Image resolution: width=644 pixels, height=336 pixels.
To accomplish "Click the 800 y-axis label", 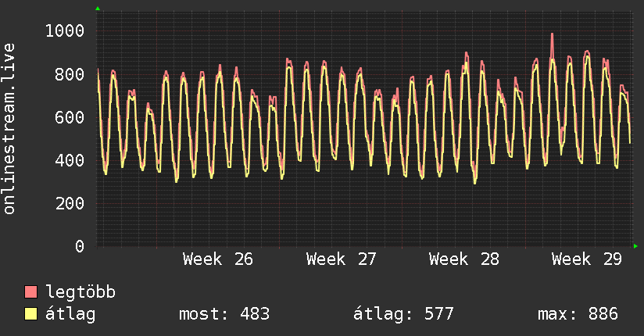I will coord(70,74).
